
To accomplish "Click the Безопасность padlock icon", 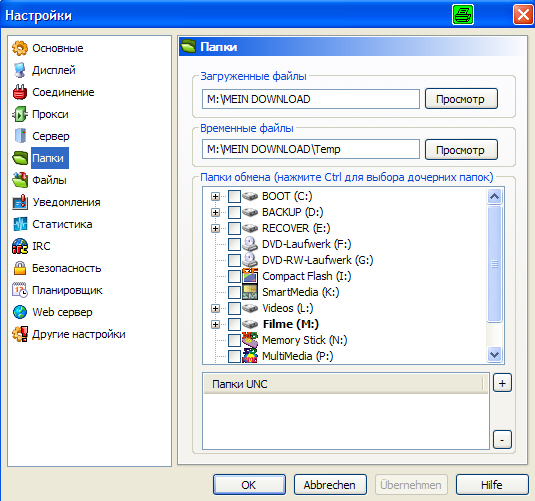I will tap(20, 268).
